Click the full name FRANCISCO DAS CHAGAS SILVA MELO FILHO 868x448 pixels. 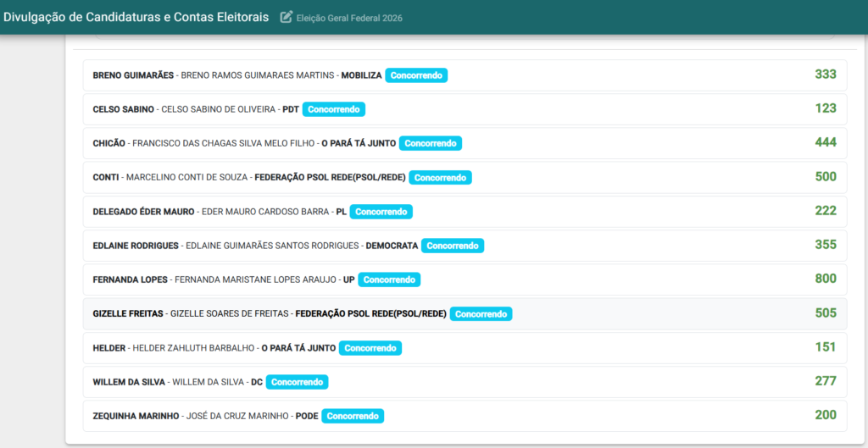click(224, 143)
